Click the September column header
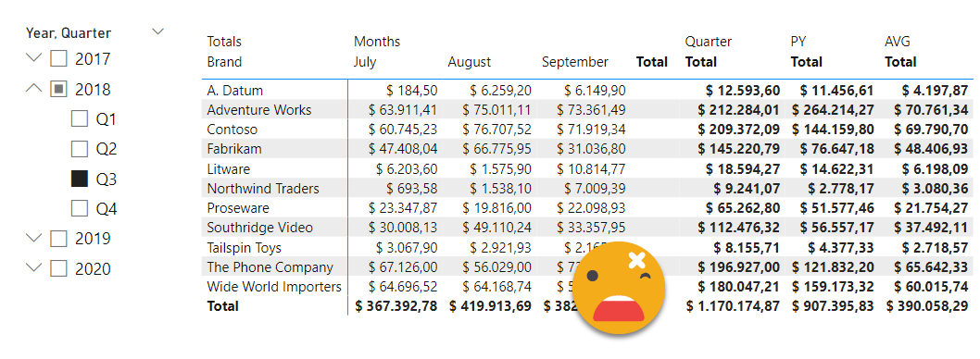 coord(575,62)
